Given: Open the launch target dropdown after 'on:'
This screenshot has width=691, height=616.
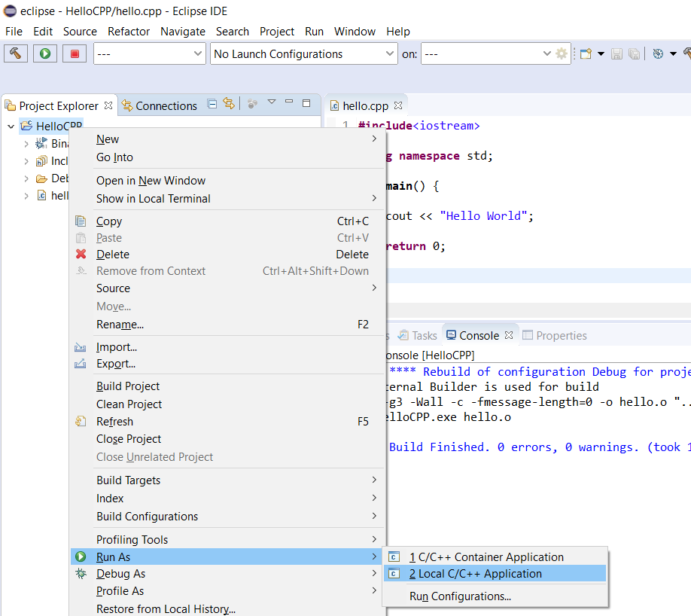Looking at the screenshot, I should pos(547,53).
